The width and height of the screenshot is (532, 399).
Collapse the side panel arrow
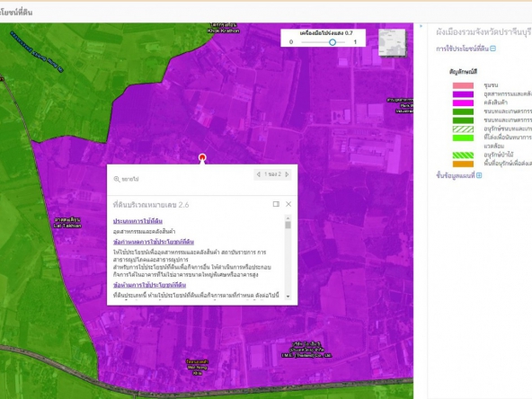[x=421, y=26]
